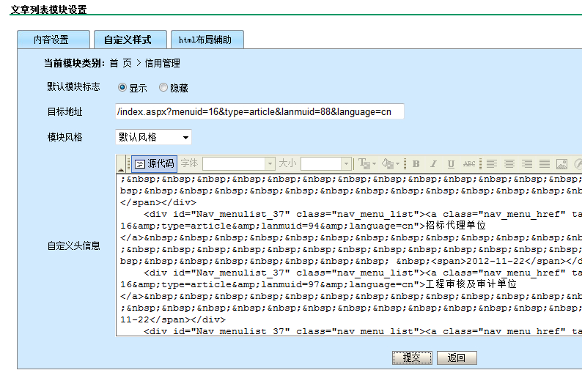Image resolution: width=582 pixels, height=392 pixels.
Task: Open the 模块风格 dropdown
Action: [153, 137]
